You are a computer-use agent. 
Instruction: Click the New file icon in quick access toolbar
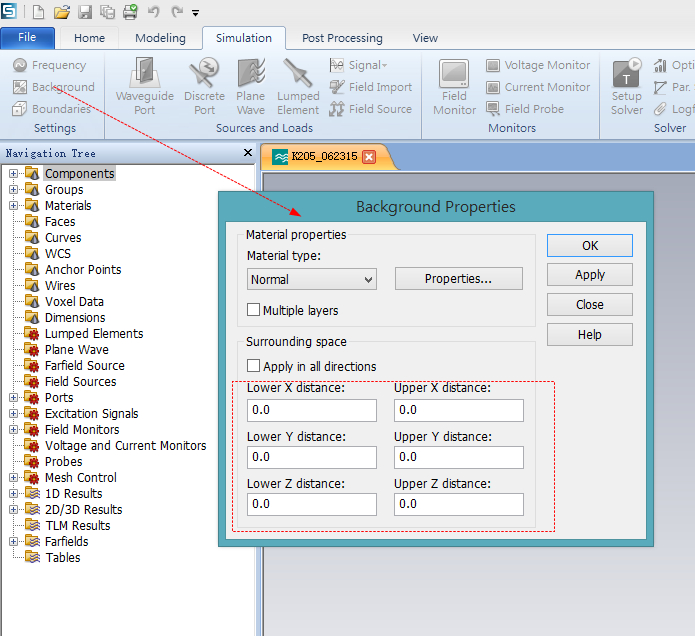point(39,12)
